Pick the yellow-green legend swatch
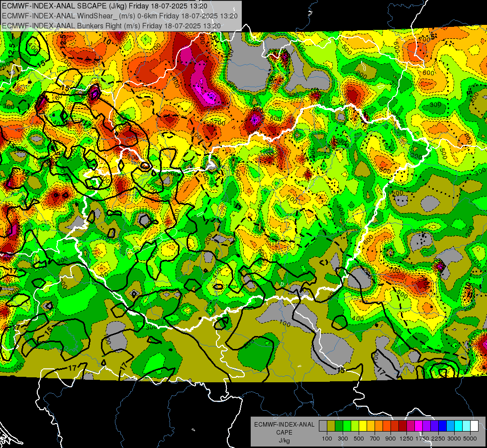The width and height of the screenshot is (487, 448). pyautogui.click(x=355, y=426)
